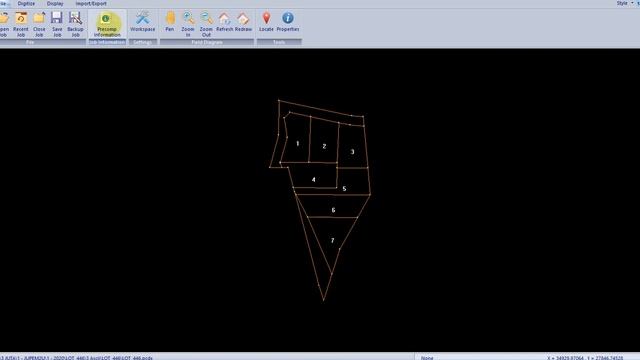640x360 pixels.
Task: Create a backup with Backup Job
Action: point(76,24)
